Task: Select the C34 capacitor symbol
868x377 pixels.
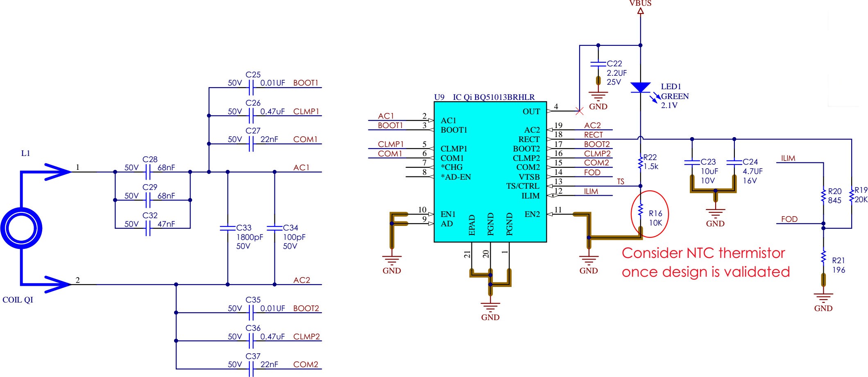Action: (x=274, y=228)
